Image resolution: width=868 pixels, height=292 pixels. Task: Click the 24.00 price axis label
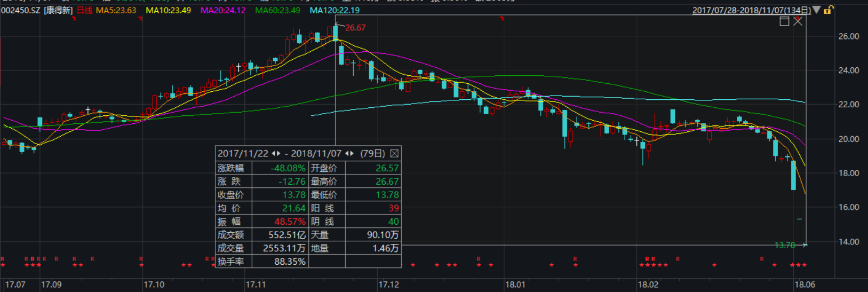[x=849, y=70]
